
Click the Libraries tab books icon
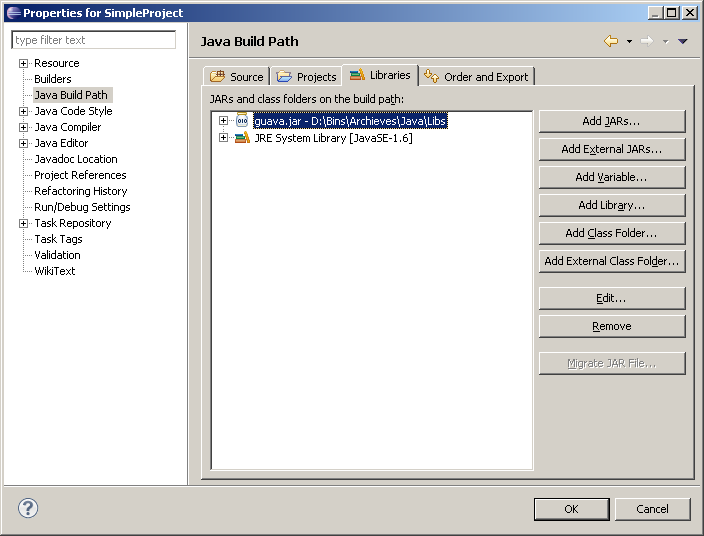[x=357, y=75]
